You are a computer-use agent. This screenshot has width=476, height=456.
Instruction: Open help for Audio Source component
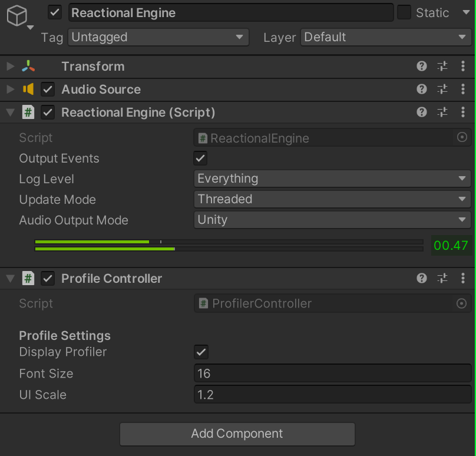422,90
